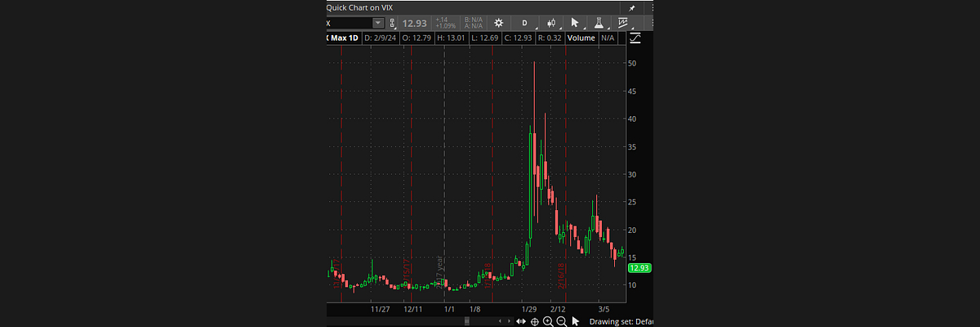Open the Drawing set selector
Screen dimensions: 980x327
coord(621,321)
